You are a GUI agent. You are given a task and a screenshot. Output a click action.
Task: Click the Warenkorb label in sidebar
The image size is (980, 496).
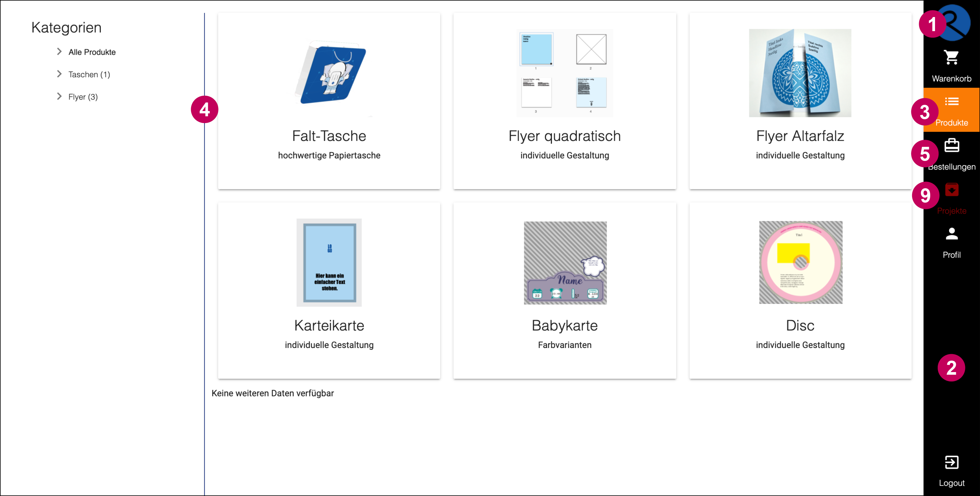click(x=951, y=79)
